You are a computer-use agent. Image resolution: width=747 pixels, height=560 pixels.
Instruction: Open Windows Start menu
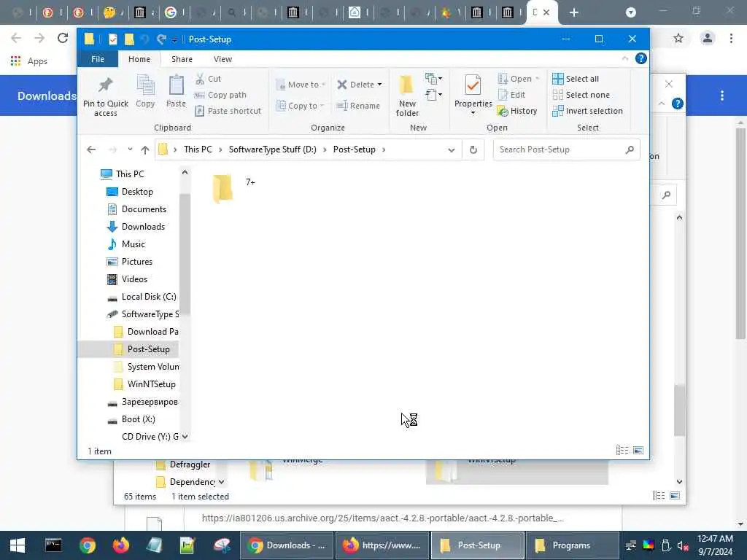coord(18,545)
